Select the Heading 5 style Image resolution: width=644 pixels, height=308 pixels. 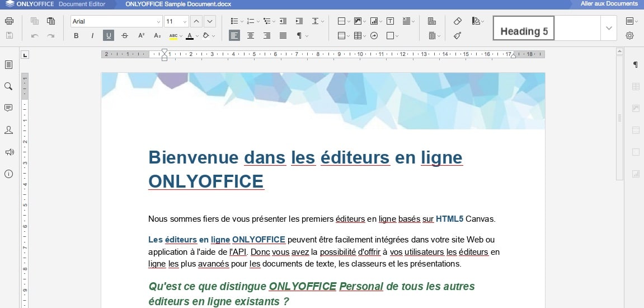click(x=524, y=28)
